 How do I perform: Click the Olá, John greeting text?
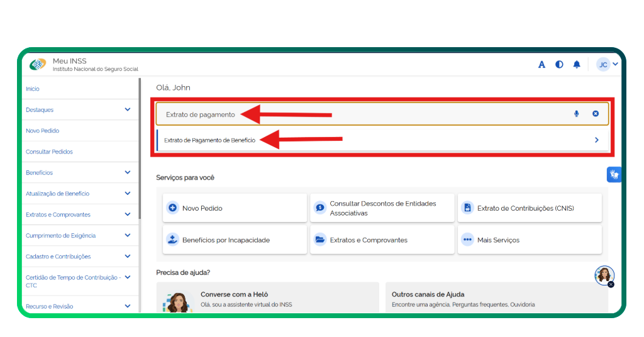[173, 87]
